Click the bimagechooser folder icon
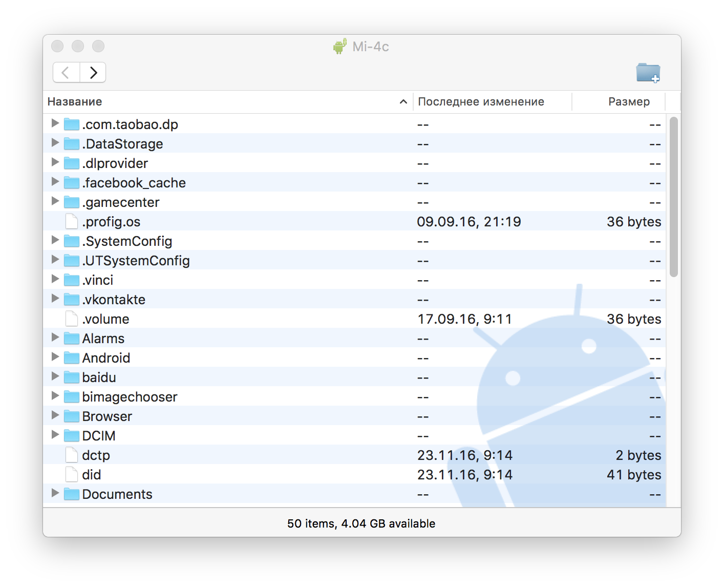 pyautogui.click(x=72, y=396)
